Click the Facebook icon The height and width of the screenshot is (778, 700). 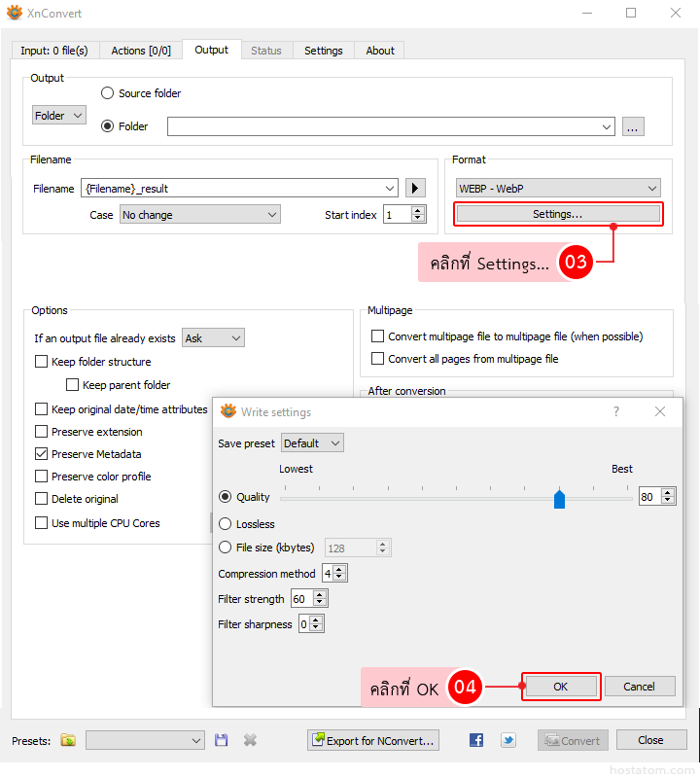(x=476, y=740)
